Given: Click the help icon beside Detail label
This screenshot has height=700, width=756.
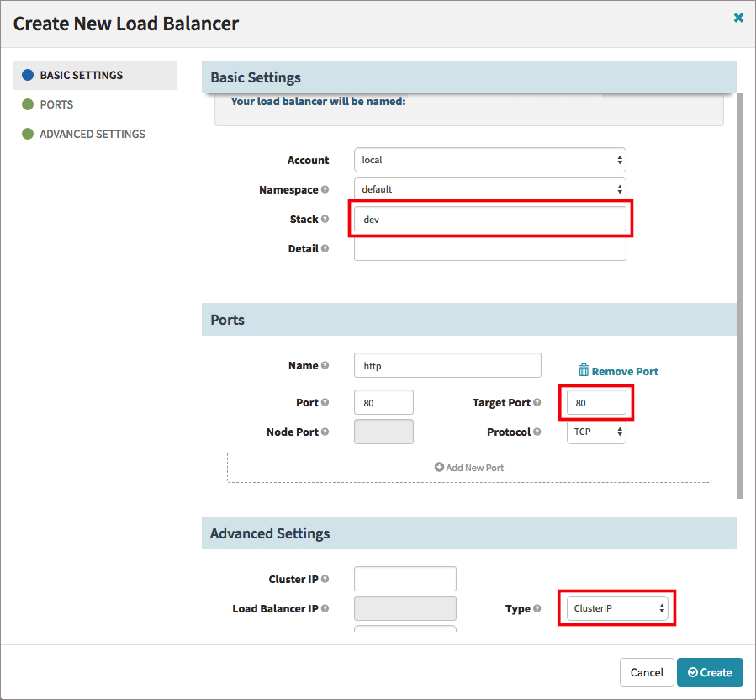Looking at the screenshot, I should (325, 249).
